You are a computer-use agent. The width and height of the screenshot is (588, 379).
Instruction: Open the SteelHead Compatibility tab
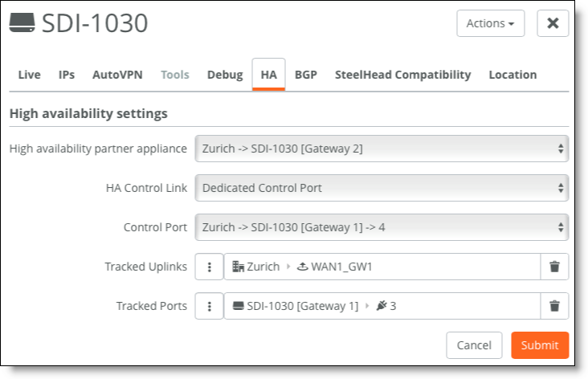pos(402,75)
